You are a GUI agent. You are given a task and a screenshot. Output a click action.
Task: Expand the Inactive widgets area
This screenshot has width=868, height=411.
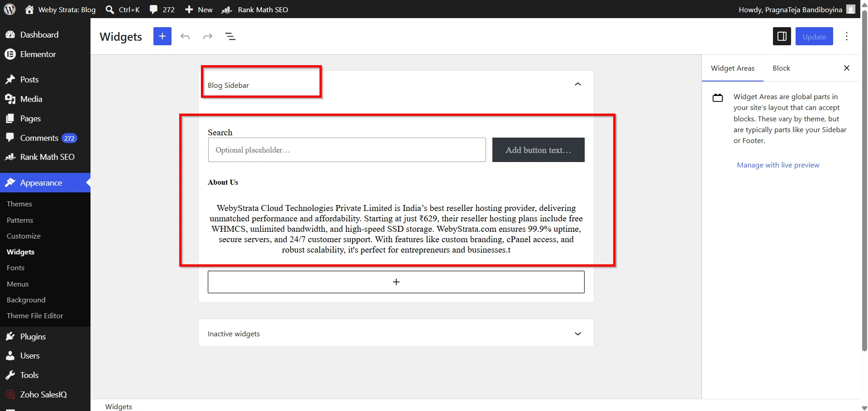click(578, 334)
